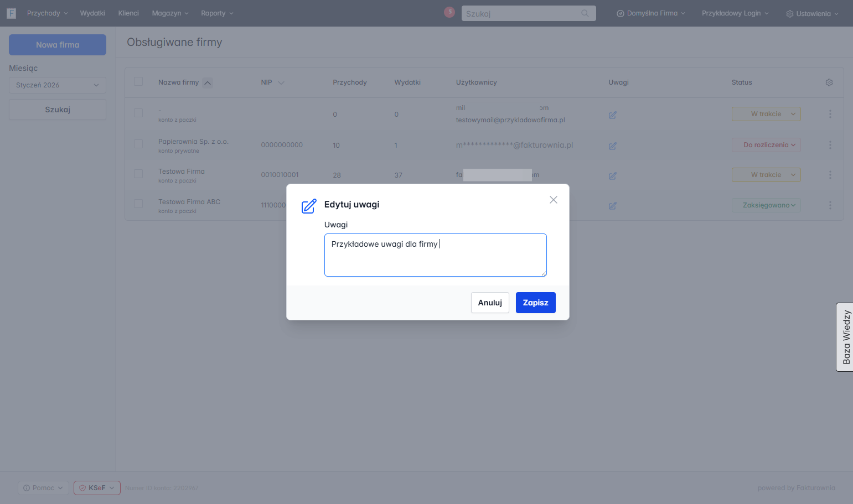Open the Ustawienia settings menu
853x504 pixels.
[x=813, y=13]
